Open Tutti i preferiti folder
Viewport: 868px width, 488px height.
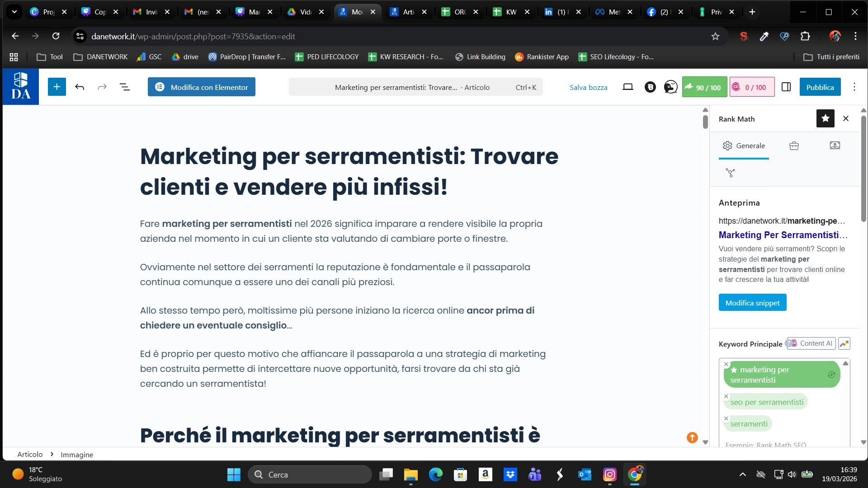tap(831, 56)
